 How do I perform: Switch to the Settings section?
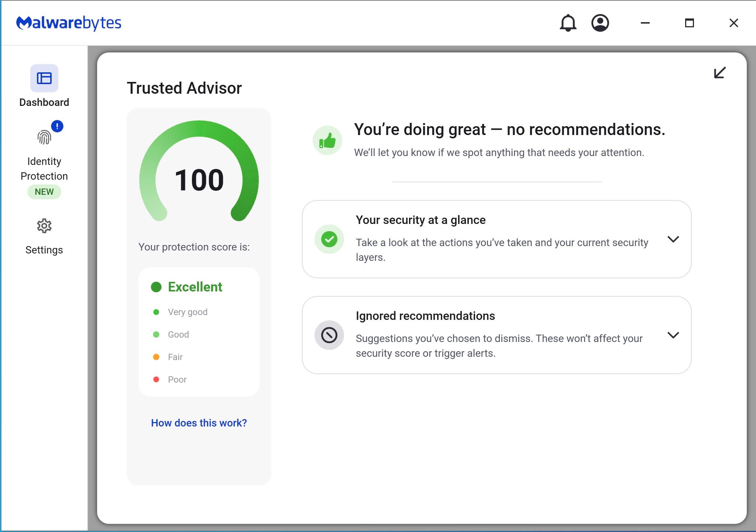click(44, 250)
